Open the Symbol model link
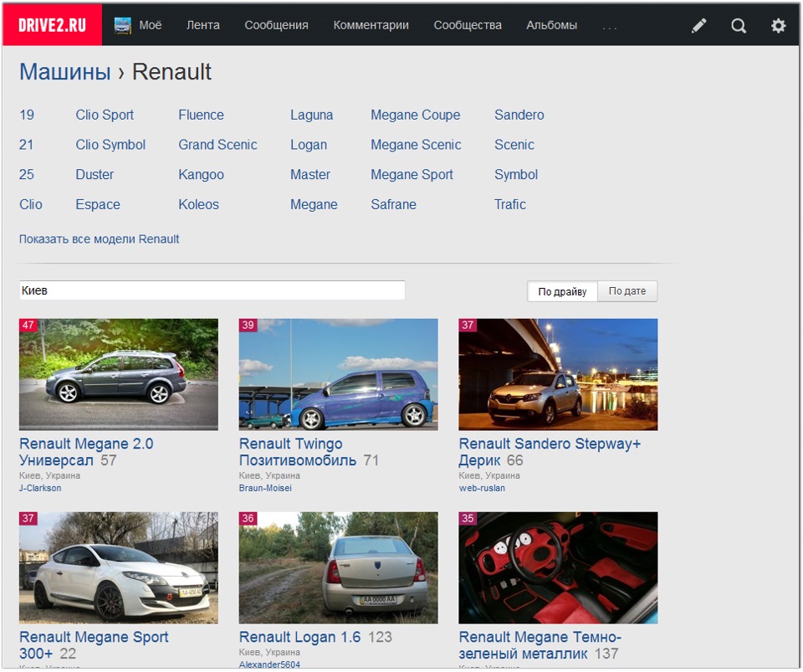 pos(516,174)
